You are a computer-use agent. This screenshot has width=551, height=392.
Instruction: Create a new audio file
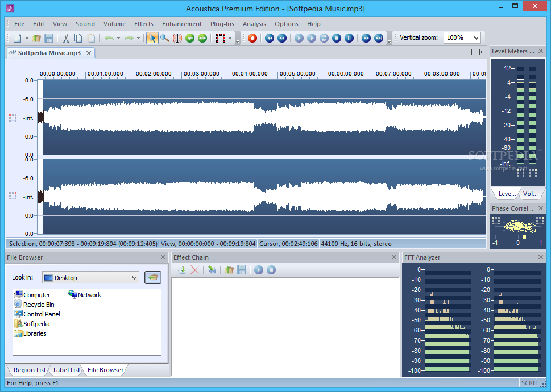(x=17, y=38)
